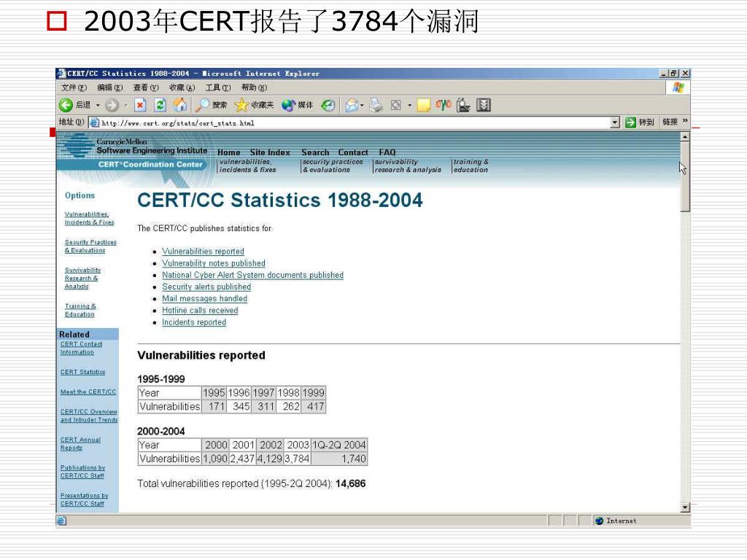Click the last gray toolbar icon

click(x=484, y=105)
